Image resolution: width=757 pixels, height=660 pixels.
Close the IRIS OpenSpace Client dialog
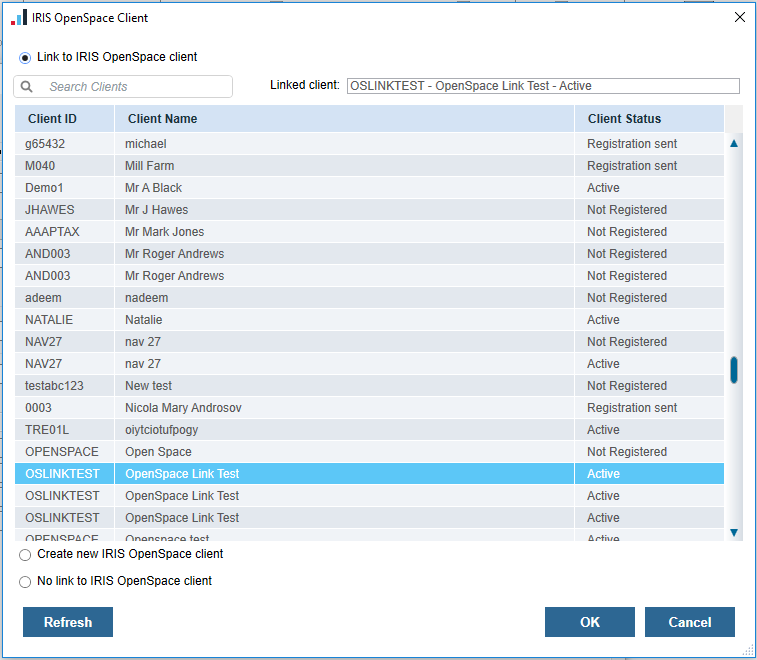pyautogui.click(x=740, y=17)
